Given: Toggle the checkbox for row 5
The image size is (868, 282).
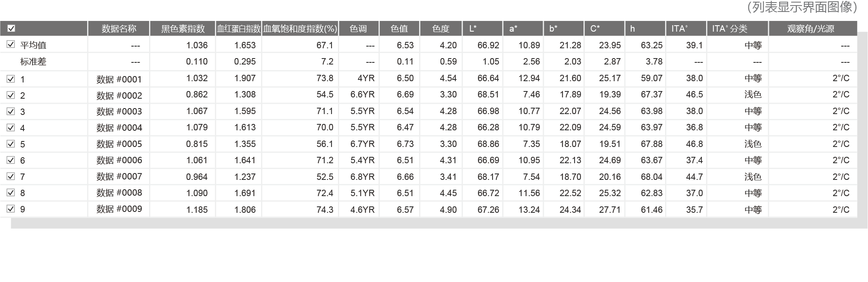Looking at the screenshot, I should click(11, 144).
